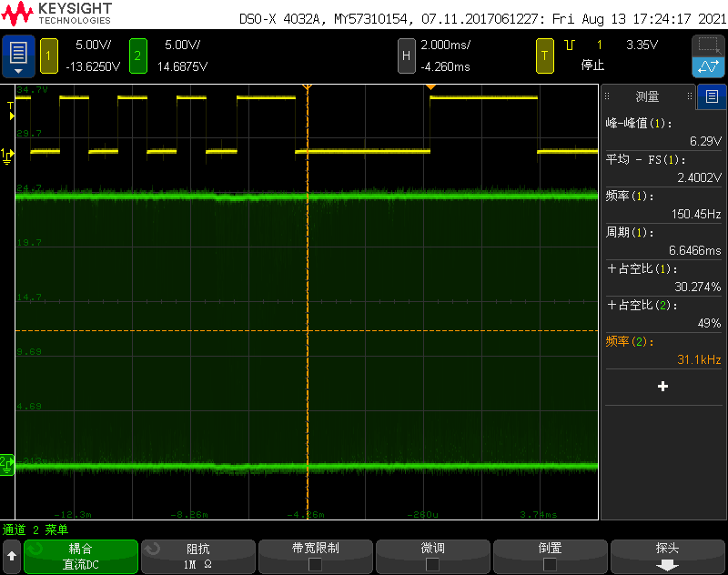Click the delay -4.260ms value
Image resolution: width=728 pixels, height=575 pixels.
445,66
